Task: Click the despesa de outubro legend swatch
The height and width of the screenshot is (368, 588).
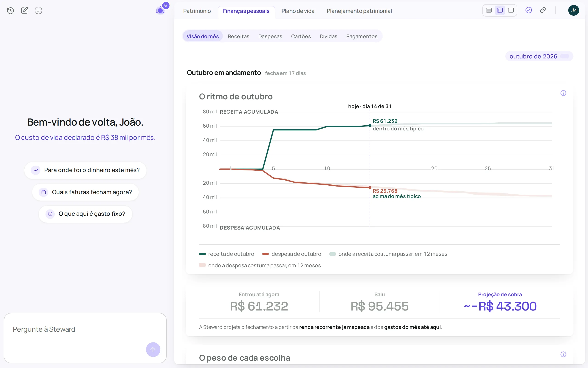Action: (x=265, y=254)
